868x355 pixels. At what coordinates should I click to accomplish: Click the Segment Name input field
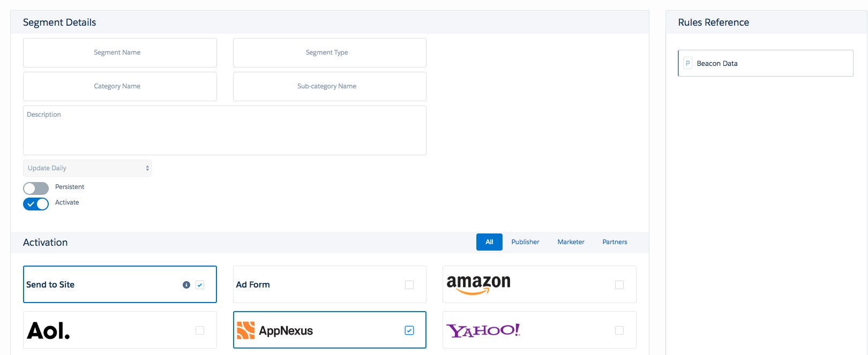pyautogui.click(x=120, y=52)
